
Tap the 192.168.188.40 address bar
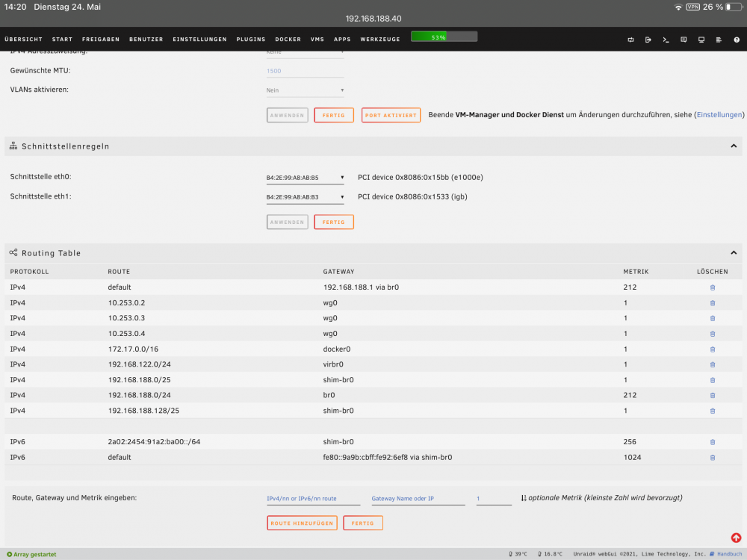pos(373,19)
